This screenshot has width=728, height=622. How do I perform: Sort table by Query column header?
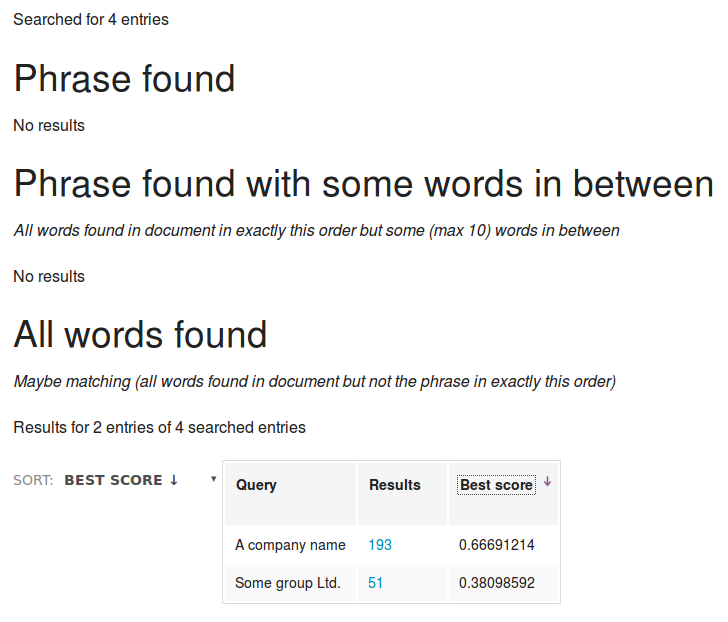257,485
